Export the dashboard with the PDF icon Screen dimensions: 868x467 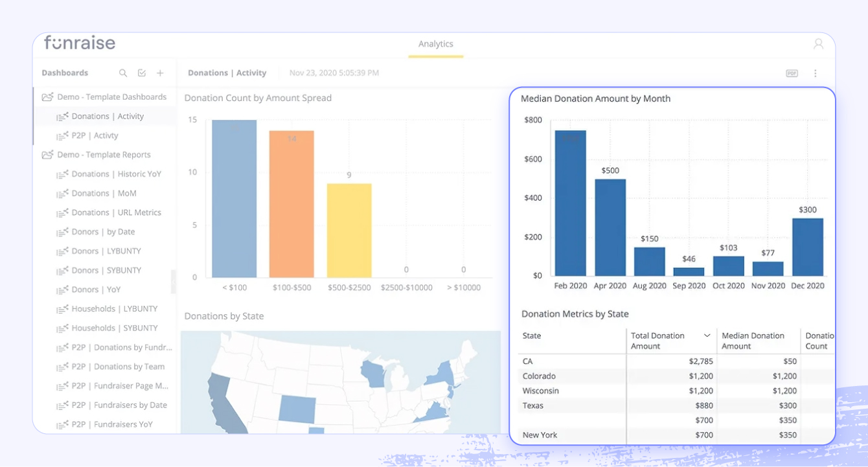(792, 73)
